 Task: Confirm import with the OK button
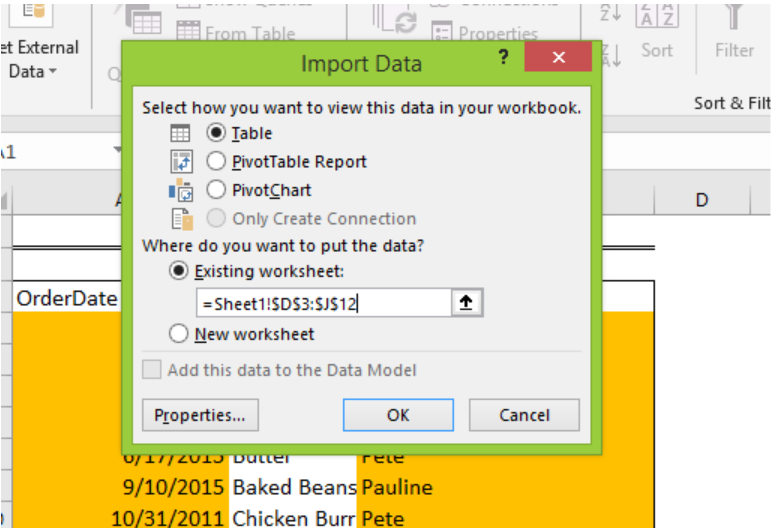398,415
